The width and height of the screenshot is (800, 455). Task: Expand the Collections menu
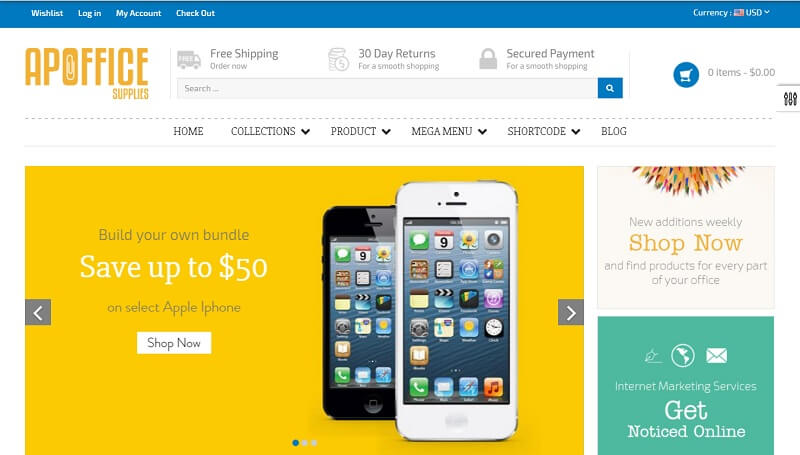(x=270, y=132)
